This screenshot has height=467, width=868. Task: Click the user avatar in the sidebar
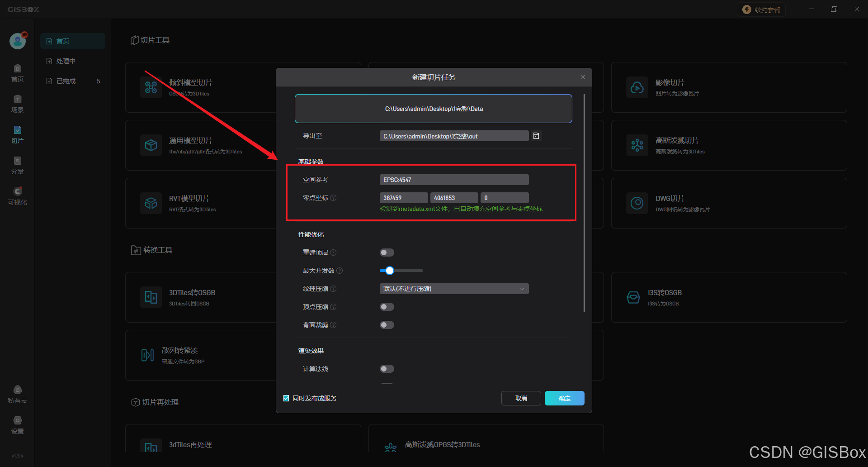pos(18,41)
